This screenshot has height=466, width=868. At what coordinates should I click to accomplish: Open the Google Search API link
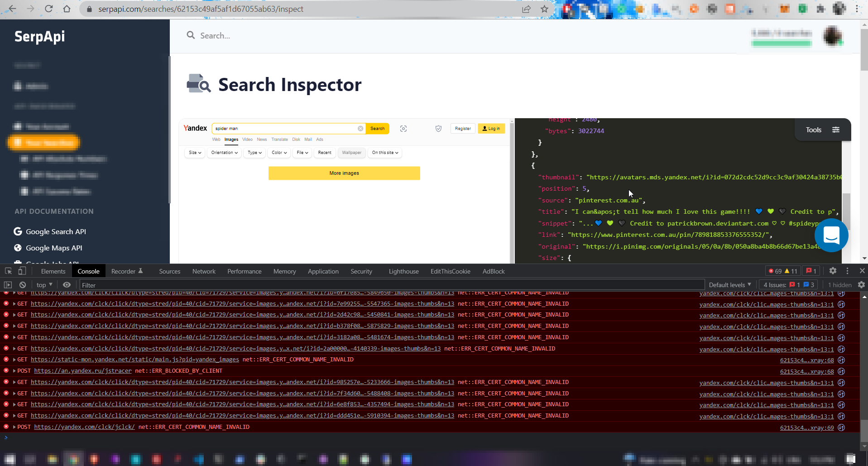click(55, 231)
